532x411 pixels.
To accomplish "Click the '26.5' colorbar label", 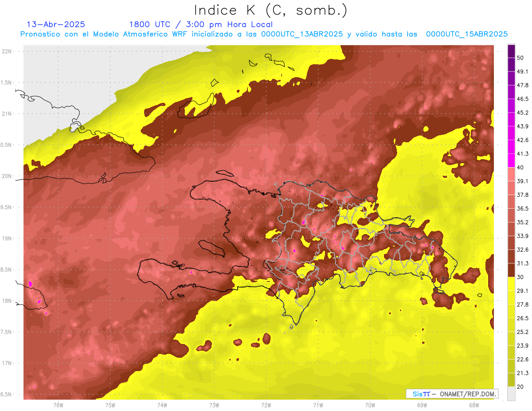I will click(x=523, y=318).
